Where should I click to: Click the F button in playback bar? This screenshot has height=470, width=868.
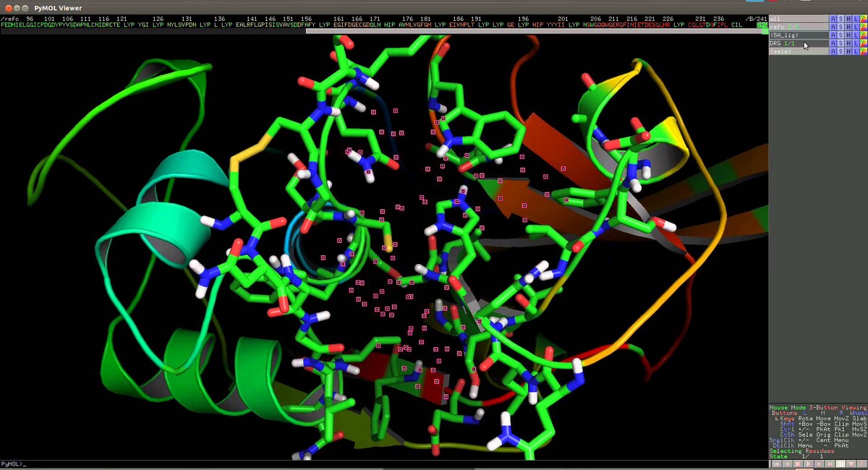click(862, 464)
